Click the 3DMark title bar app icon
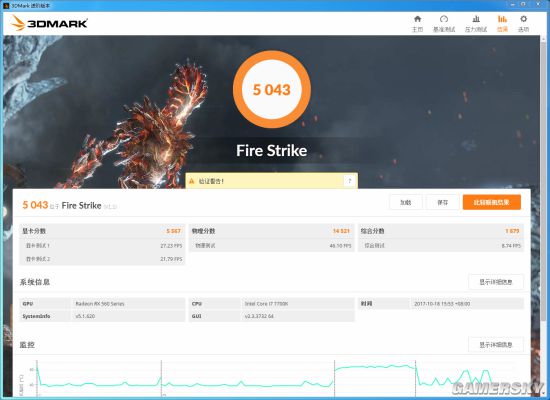 tap(6, 5)
